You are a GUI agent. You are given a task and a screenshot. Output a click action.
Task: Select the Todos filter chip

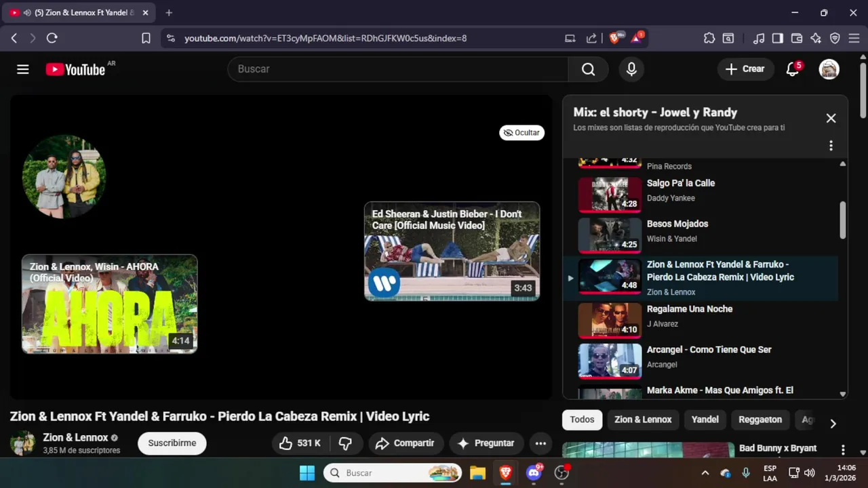582,420
